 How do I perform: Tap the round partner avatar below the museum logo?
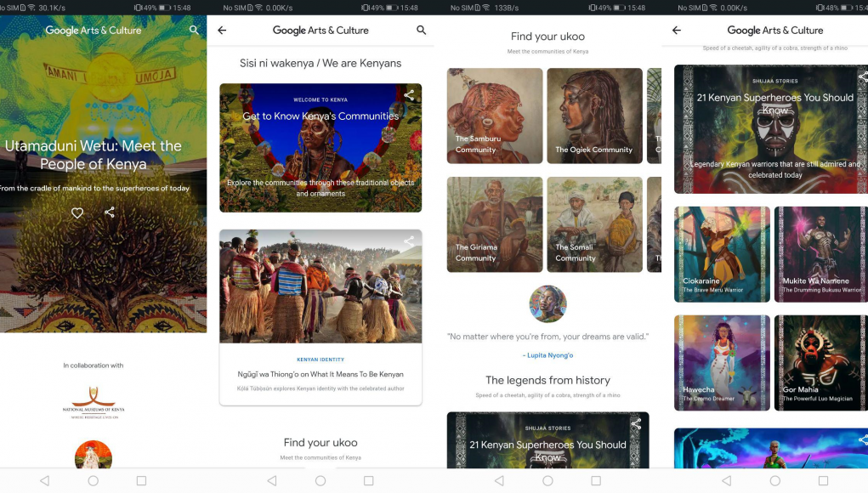click(94, 455)
